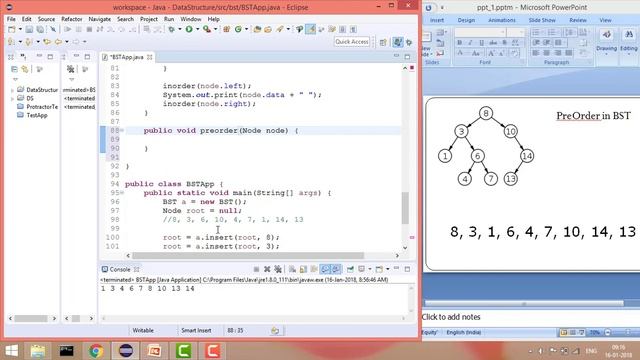Viewport: 640px width, 360px height.
Task: Click the Clear Console icon
Action: (x=292, y=269)
